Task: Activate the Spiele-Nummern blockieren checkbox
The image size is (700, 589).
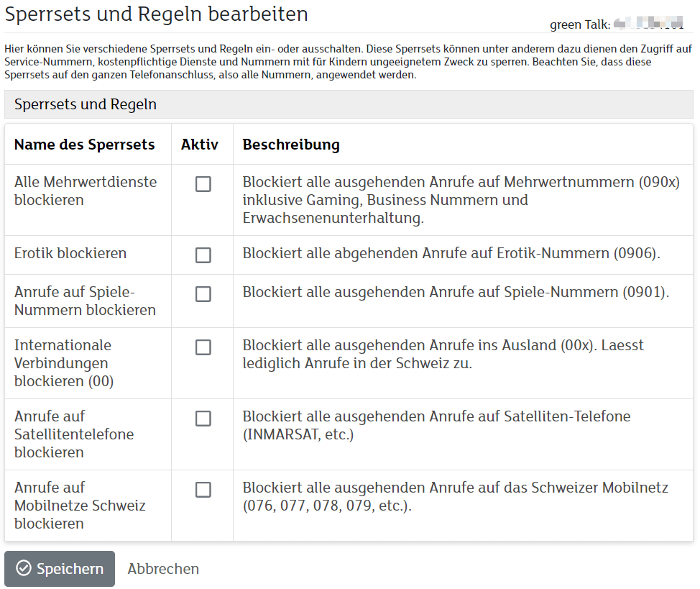Action: pyautogui.click(x=203, y=294)
